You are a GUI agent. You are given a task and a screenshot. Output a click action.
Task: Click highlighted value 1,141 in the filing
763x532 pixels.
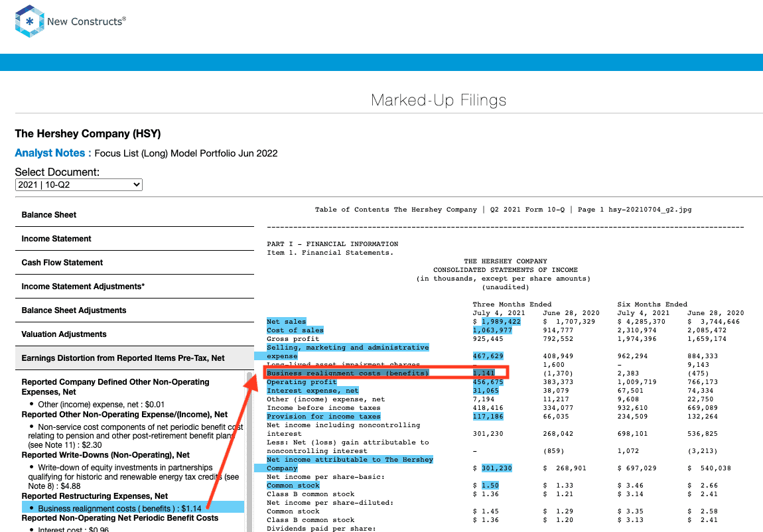point(484,373)
